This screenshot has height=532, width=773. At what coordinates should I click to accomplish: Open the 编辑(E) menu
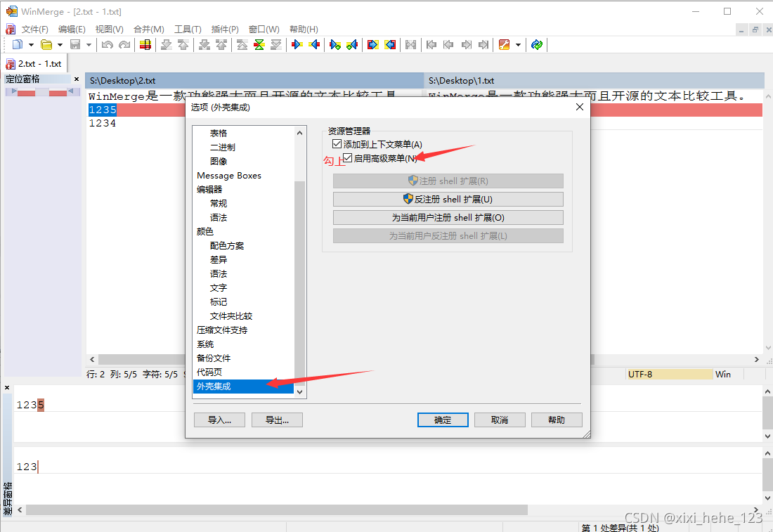tap(72, 29)
